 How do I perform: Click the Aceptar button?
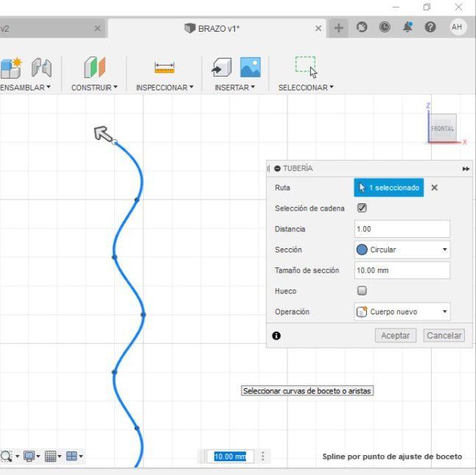[396, 336]
